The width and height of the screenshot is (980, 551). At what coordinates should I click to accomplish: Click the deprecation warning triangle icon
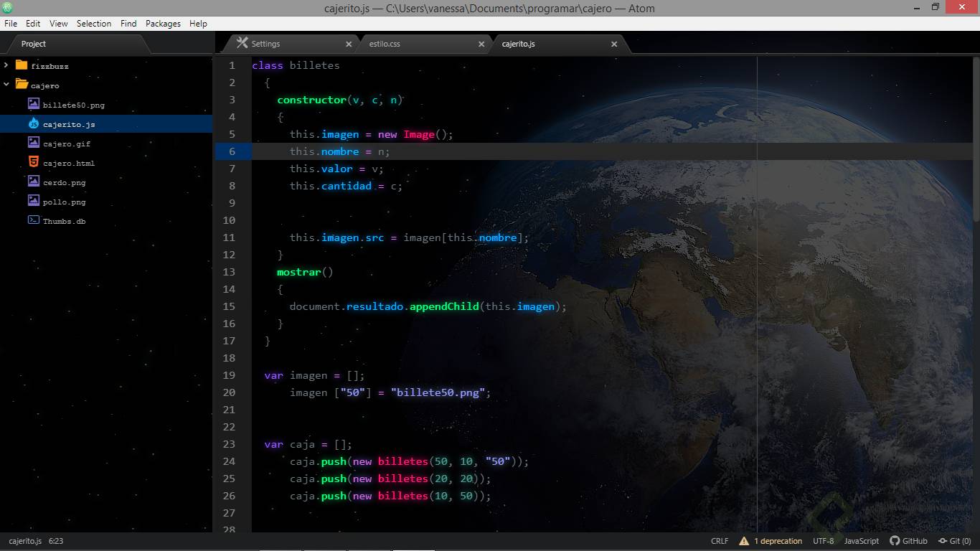[744, 541]
